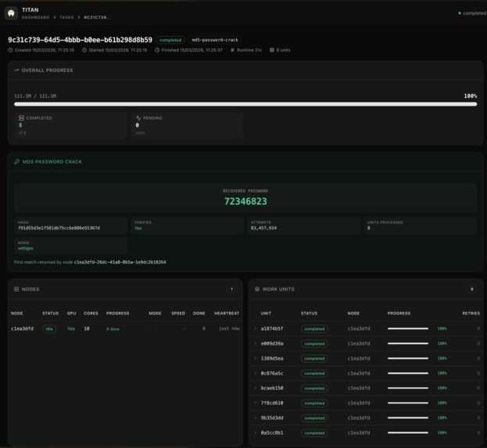Expand work unit e009d39a

[x=256, y=343]
